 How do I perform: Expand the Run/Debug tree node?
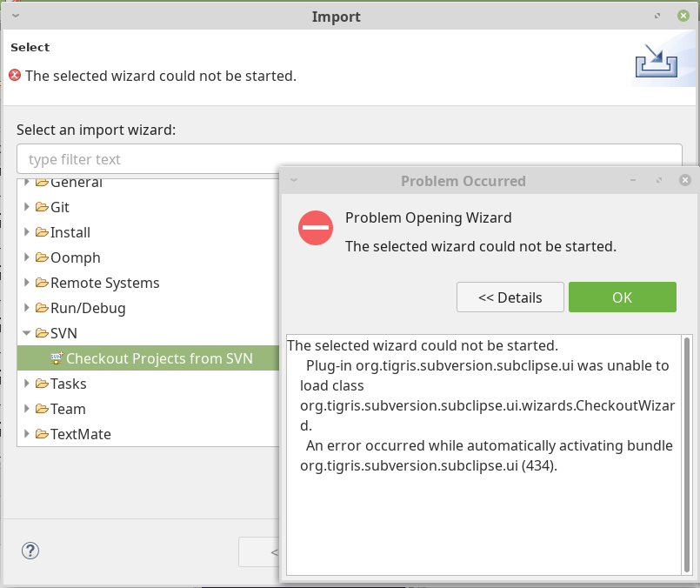click(26, 307)
